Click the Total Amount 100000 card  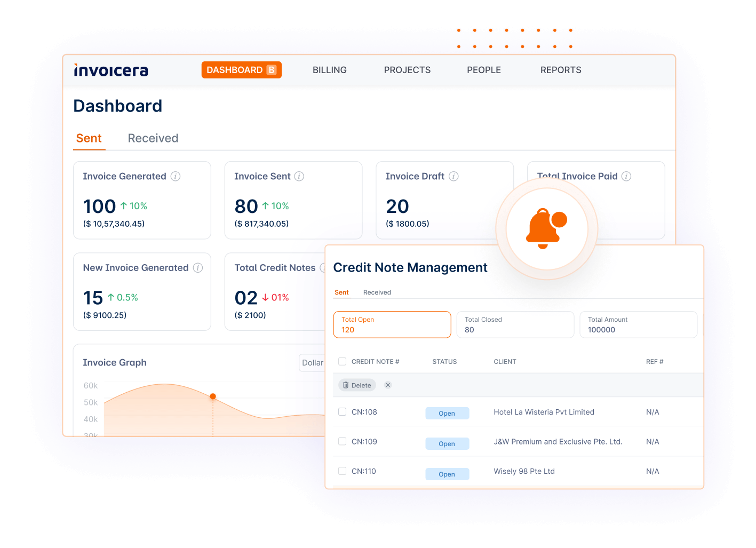click(x=639, y=324)
